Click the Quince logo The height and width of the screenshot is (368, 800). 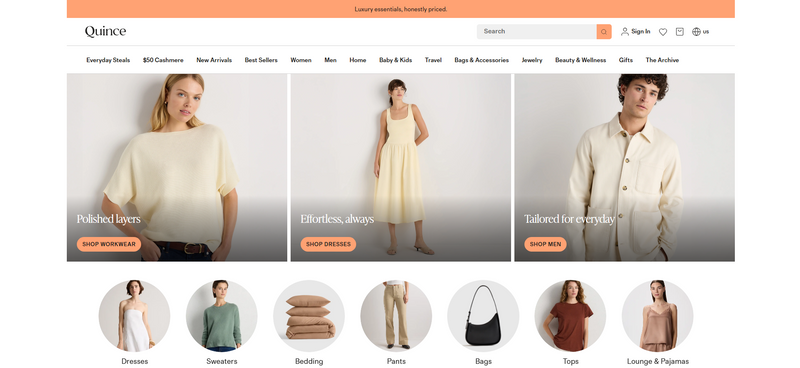tap(105, 32)
